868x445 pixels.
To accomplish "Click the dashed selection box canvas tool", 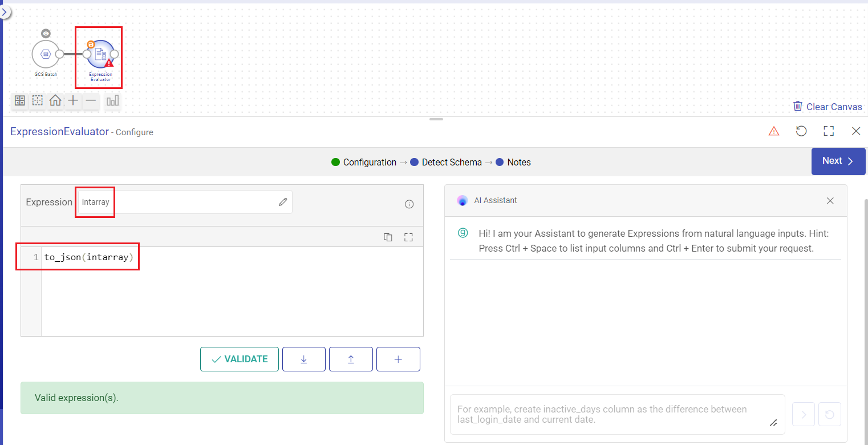I will (38, 101).
